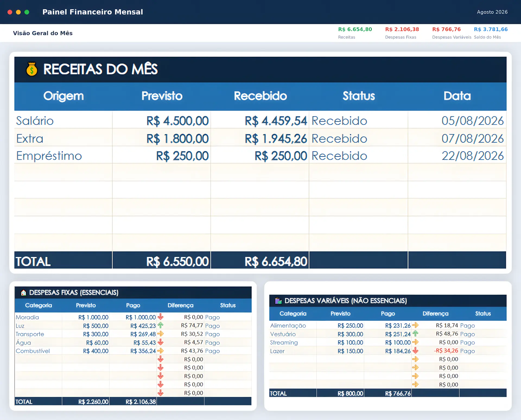This screenshot has height=420, width=521.
Task: Click the orange right arrow in Streaming row
Action: point(415,342)
